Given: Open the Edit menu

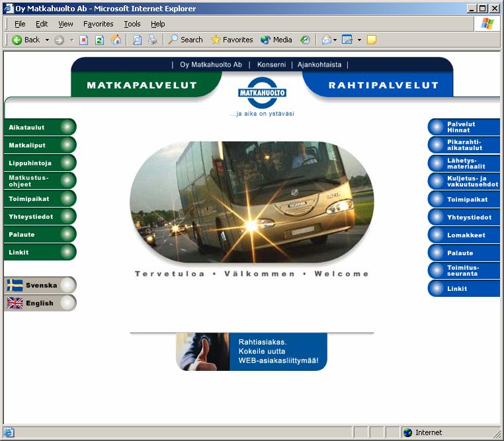Looking at the screenshot, I should click(42, 24).
